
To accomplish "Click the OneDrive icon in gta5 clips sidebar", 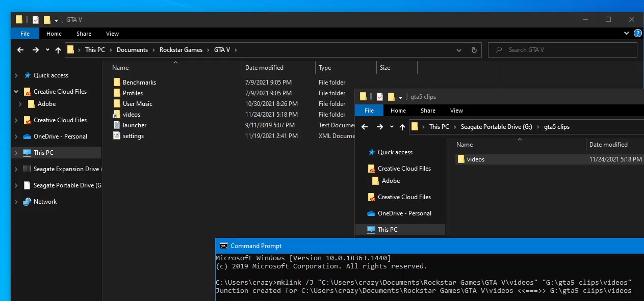I will tap(372, 213).
